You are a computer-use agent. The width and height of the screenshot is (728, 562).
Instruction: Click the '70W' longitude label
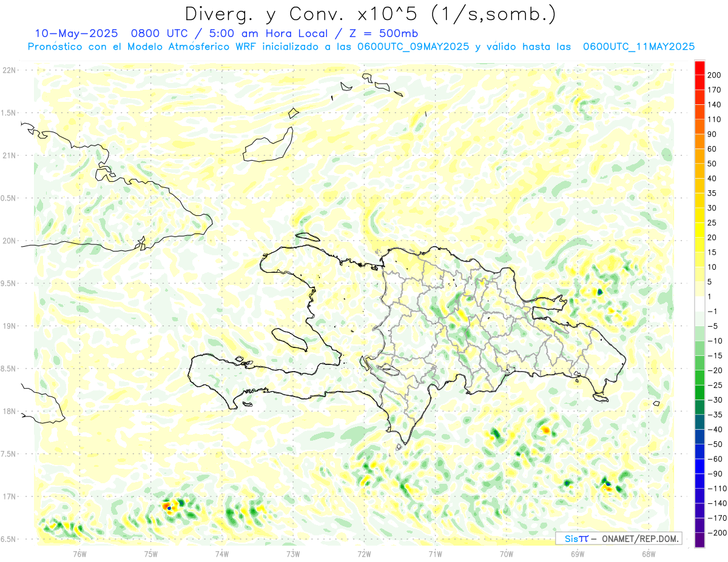506,554
